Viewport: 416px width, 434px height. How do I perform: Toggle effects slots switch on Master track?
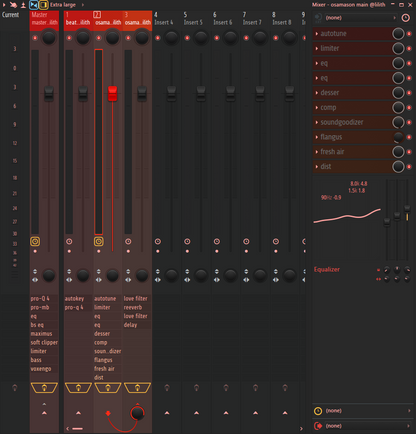coord(44,388)
